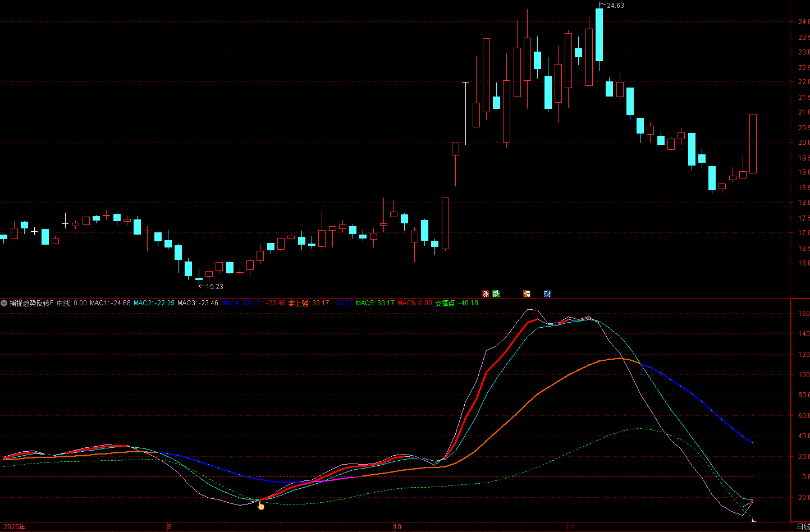810x532 pixels.
Task: Open the indicator settings dropdown circle
Action: (4, 303)
